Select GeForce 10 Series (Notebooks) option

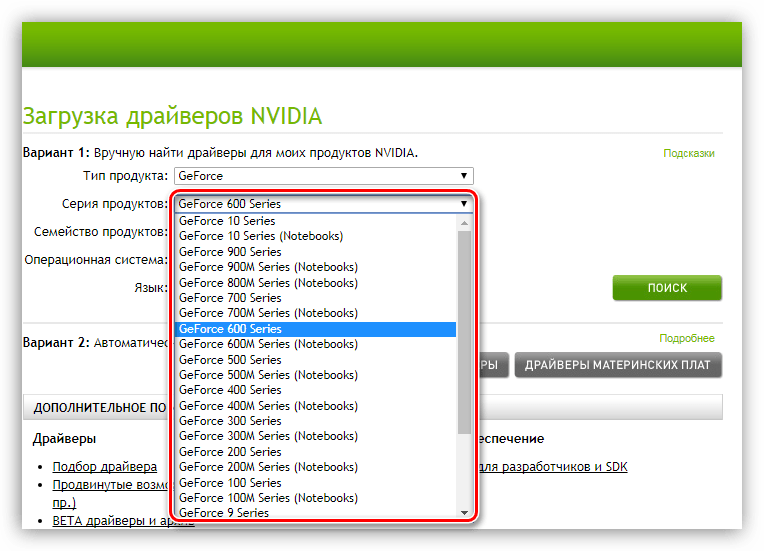coord(316,236)
